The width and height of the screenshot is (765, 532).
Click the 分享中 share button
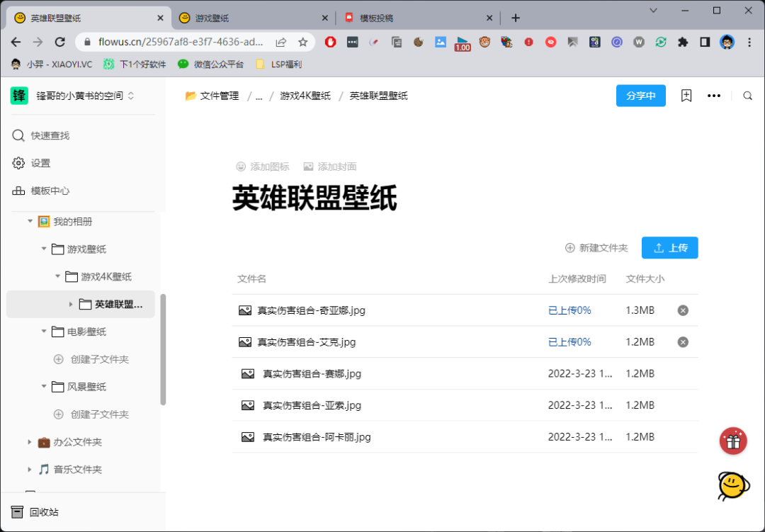click(640, 96)
